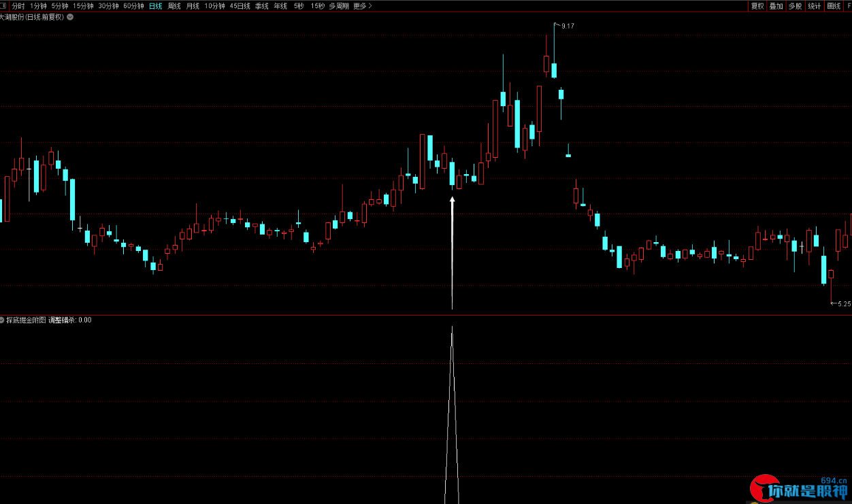Switch to 周线 weekly chart
Image resolution: width=852 pixels, height=504 pixels.
pos(175,6)
